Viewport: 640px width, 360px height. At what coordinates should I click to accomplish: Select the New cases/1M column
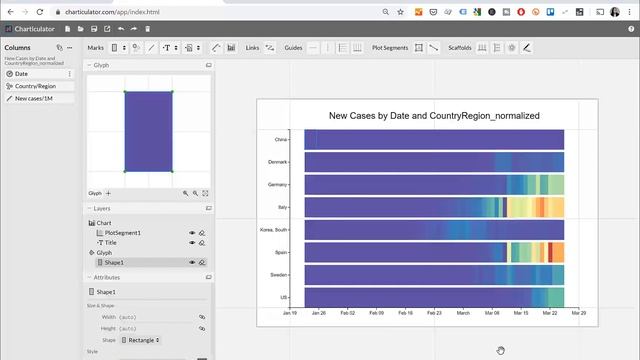pos(39,98)
